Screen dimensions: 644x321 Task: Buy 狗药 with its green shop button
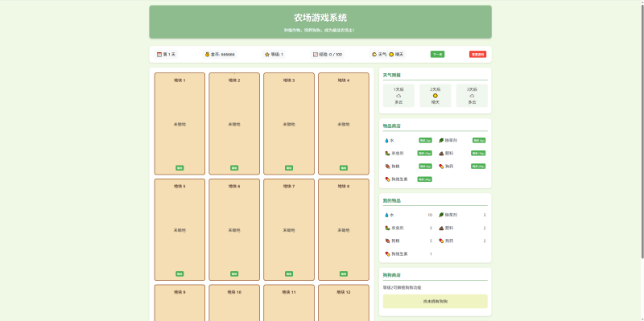(x=478, y=167)
